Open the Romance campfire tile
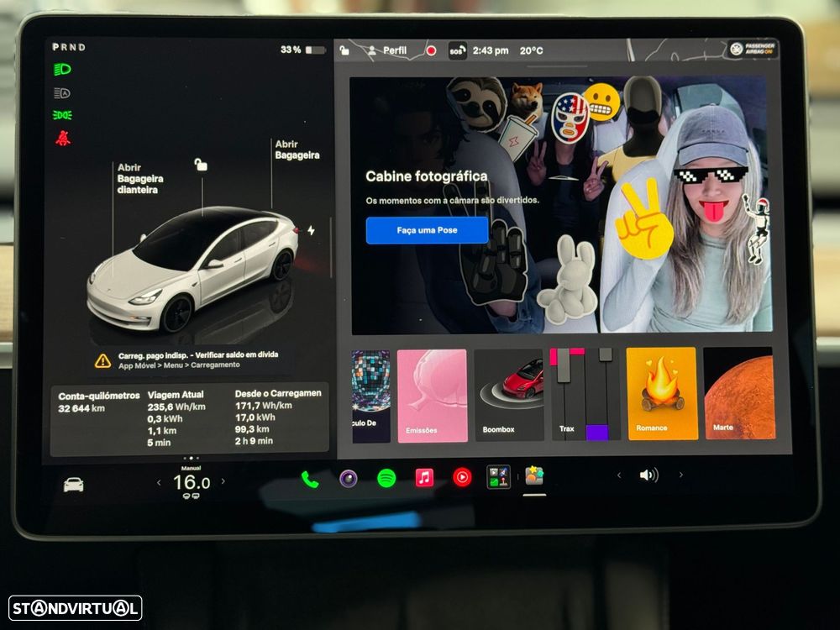The image size is (840, 630). point(662,393)
